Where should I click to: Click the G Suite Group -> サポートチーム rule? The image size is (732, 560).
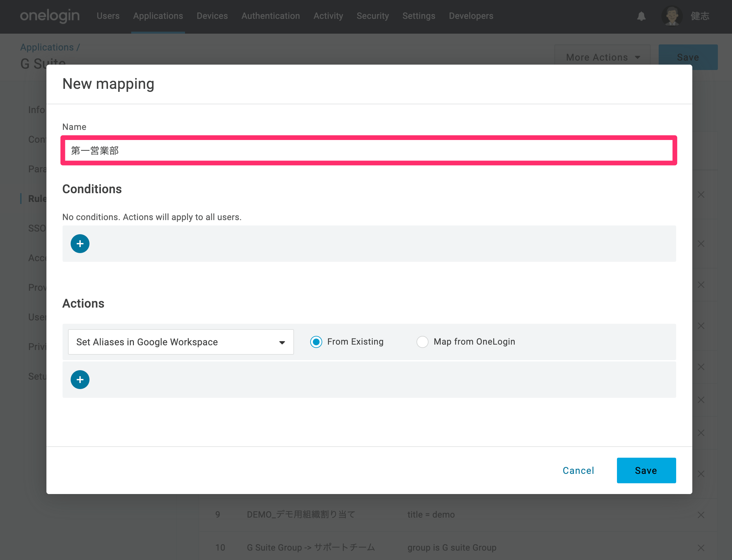311,548
